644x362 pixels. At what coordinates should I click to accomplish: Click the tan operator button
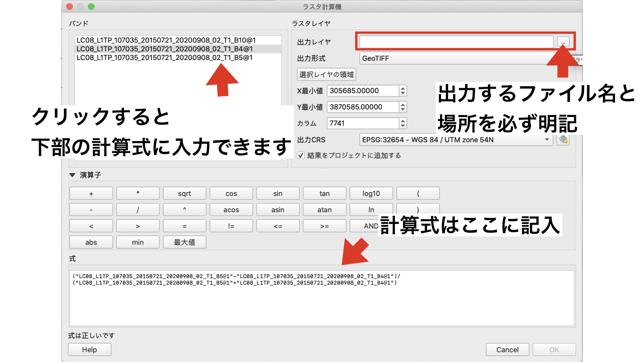point(324,193)
